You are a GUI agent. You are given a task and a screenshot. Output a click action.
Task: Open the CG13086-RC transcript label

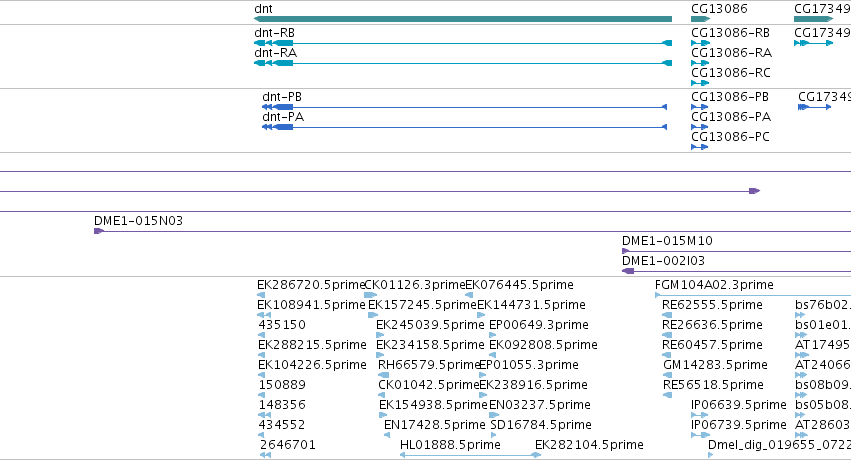pos(731,73)
